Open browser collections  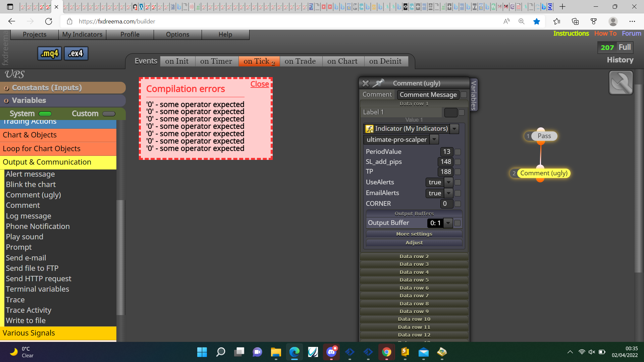click(x=575, y=21)
